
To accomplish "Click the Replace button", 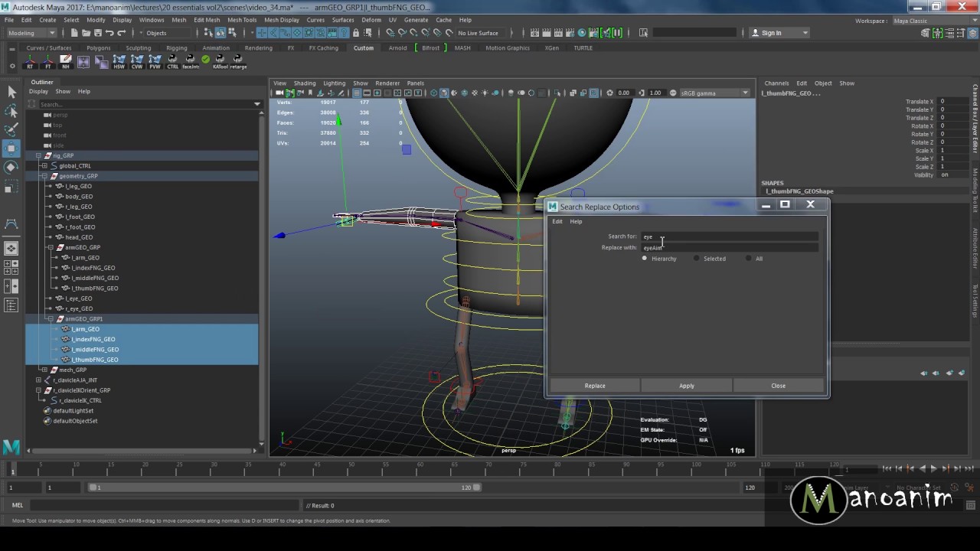I will tap(595, 386).
